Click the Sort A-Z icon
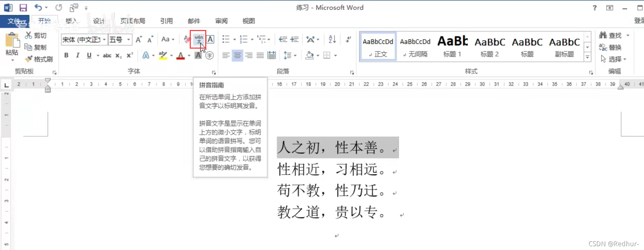 tap(332, 39)
